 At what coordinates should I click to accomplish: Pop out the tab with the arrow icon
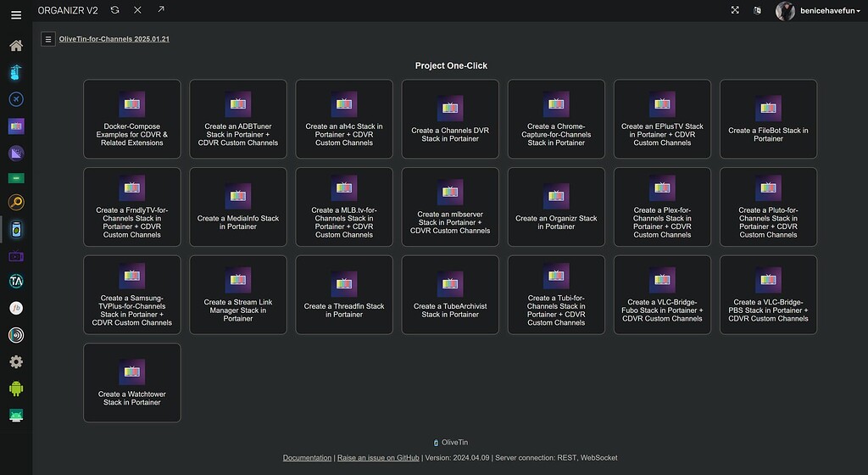(x=160, y=10)
